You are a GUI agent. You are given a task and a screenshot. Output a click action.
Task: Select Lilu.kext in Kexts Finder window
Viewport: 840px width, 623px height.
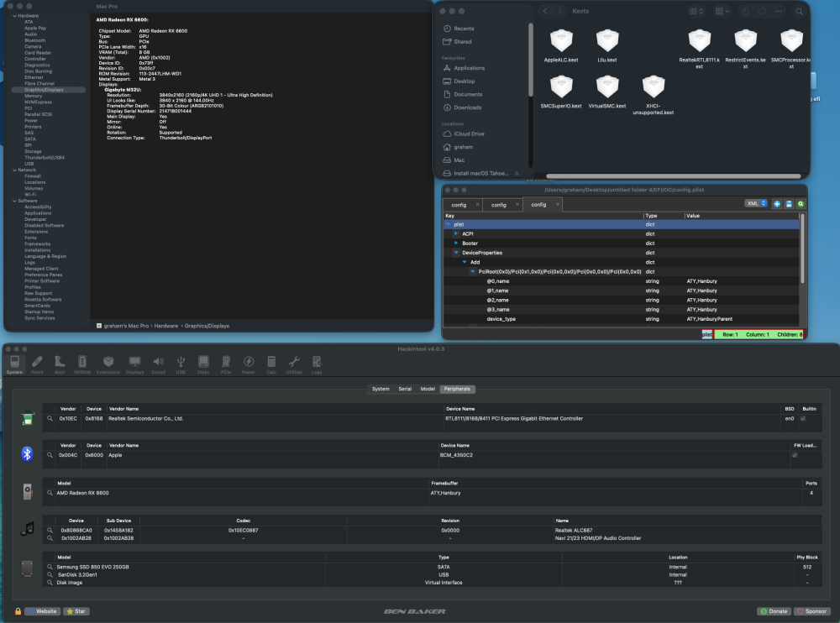(x=607, y=46)
